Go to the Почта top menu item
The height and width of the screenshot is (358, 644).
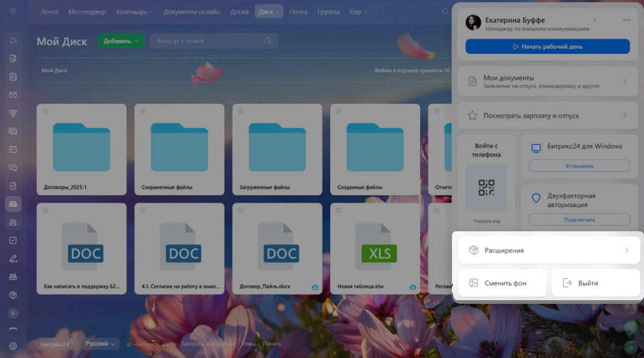point(298,12)
